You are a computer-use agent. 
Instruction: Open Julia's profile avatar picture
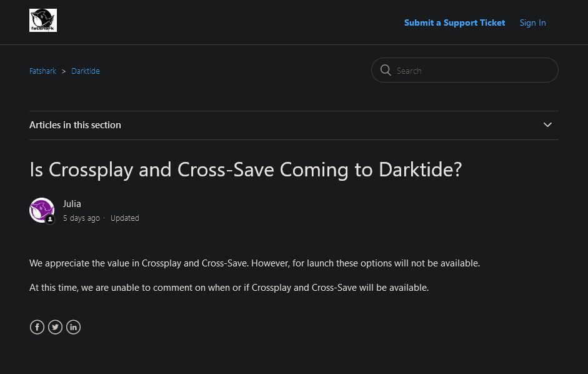tap(41, 210)
